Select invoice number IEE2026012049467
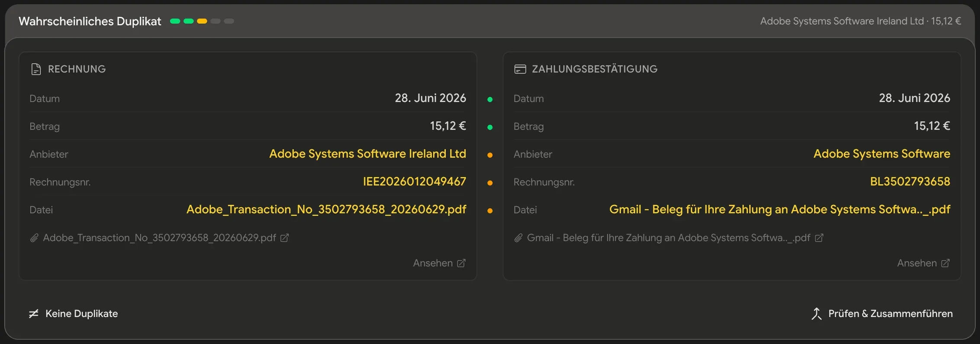 coord(414,182)
